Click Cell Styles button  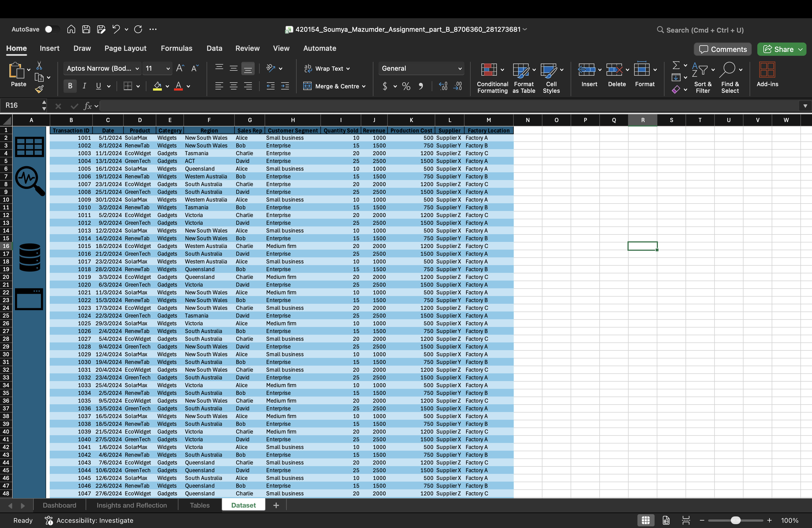tap(551, 78)
